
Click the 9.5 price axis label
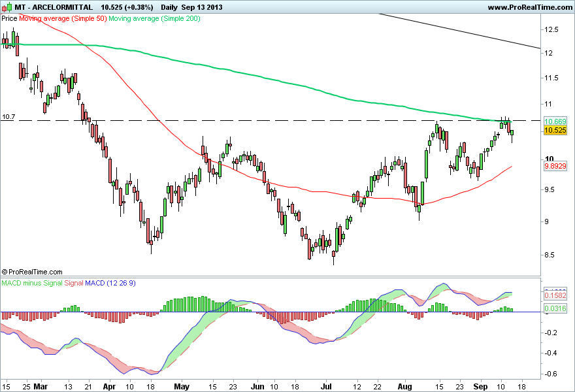(x=550, y=190)
